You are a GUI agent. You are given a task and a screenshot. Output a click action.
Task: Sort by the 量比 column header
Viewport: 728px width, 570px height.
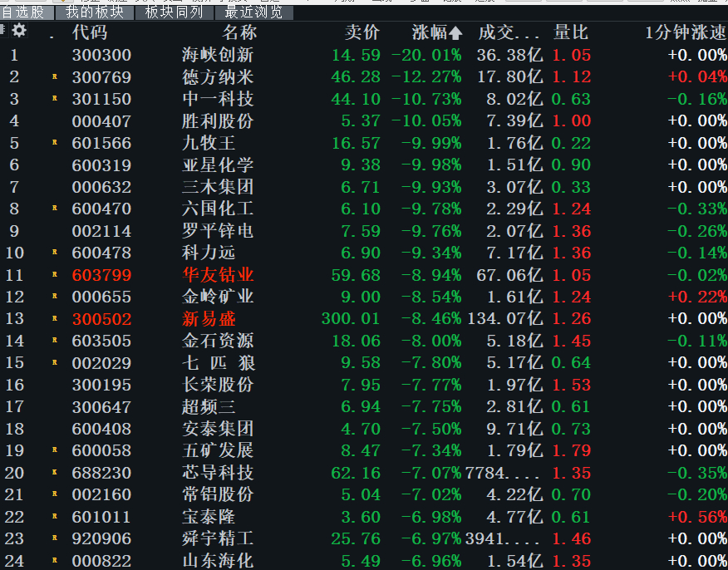[571, 32]
